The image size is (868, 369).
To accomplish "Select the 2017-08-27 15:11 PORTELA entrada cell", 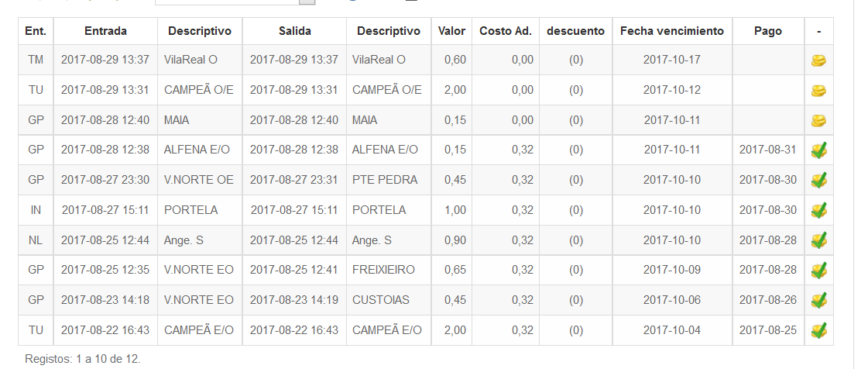I will (x=105, y=210).
